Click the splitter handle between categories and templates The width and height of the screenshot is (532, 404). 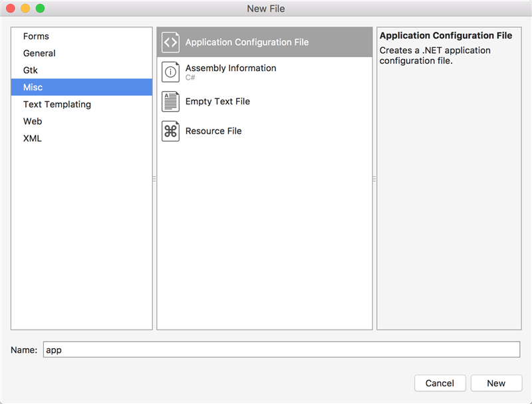click(x=154, y=179)
